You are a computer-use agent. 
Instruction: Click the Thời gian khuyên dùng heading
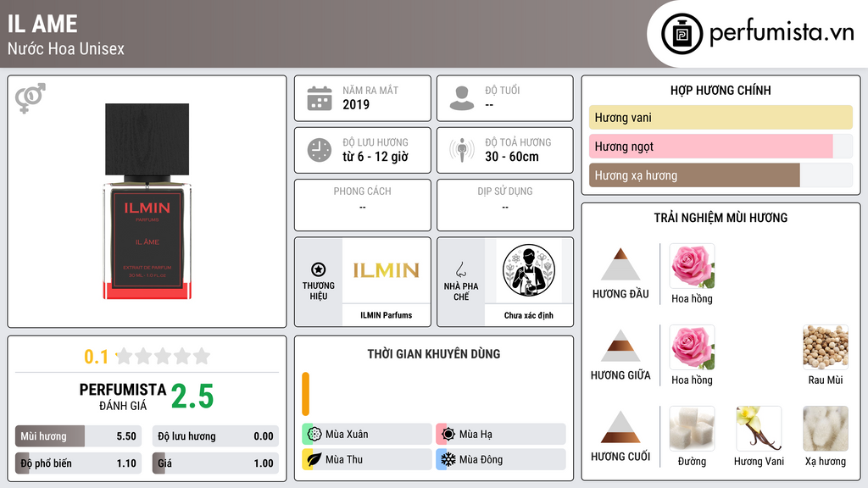[x=434, y=353]
